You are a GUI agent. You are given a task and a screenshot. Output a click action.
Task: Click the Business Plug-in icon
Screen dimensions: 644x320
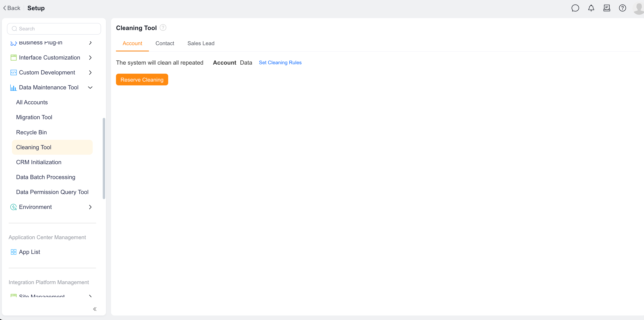pyautogui.click(x=13, y=43)
